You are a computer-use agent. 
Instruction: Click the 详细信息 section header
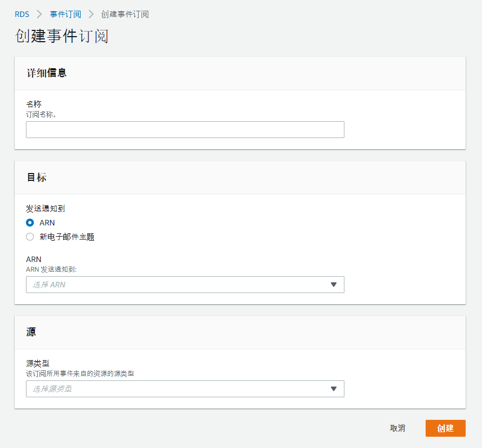[46, 73]
